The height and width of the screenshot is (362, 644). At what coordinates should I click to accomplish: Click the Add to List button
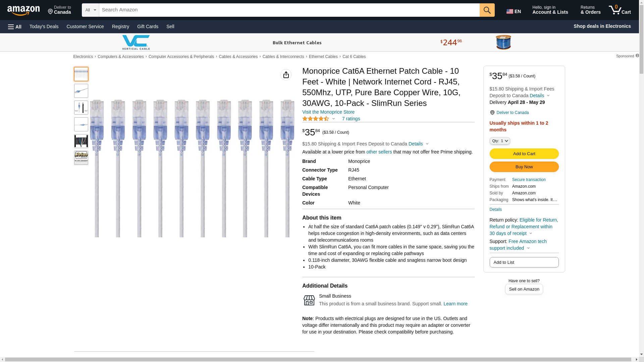point(524,262)
